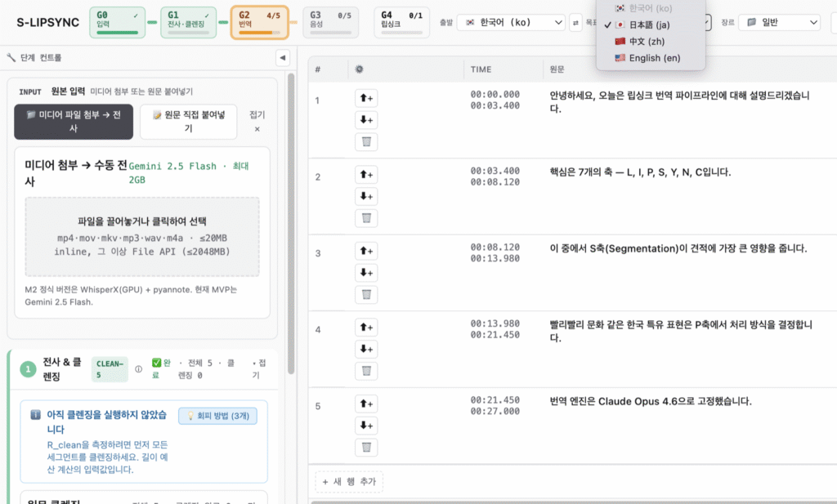Delete row 5 with the trash icon
Screen dimensions: 837x504
pyautogui.click(x=366, y=447)
